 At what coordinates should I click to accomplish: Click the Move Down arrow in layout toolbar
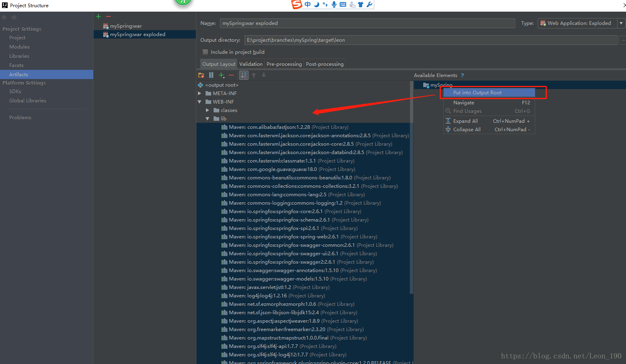(264, 75)
